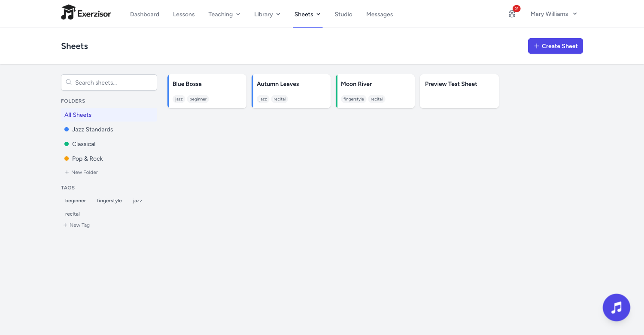Image resolution: width=644 pixels, height=335 pixels.
Task: Click the plus icon beside New Folder
Action: 67,172
